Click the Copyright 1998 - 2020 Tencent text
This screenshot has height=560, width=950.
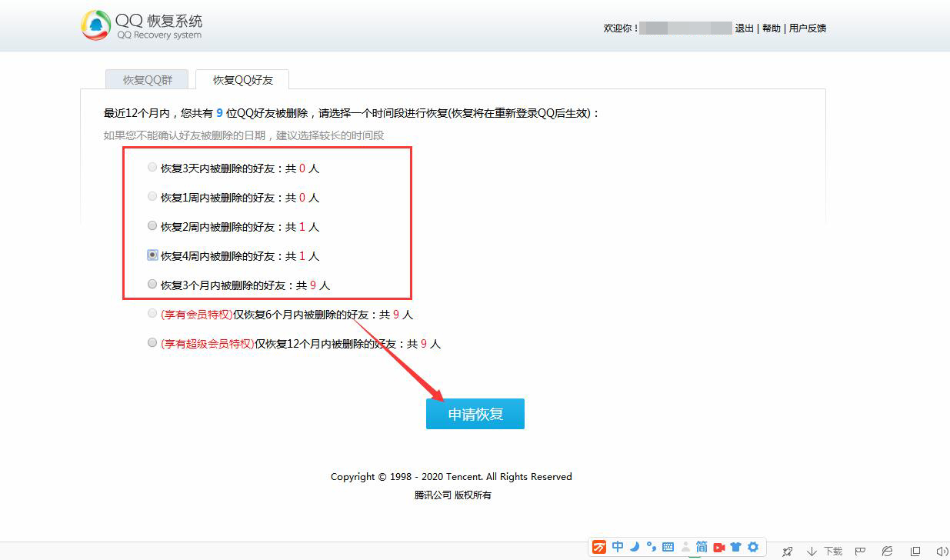point(452,477)
